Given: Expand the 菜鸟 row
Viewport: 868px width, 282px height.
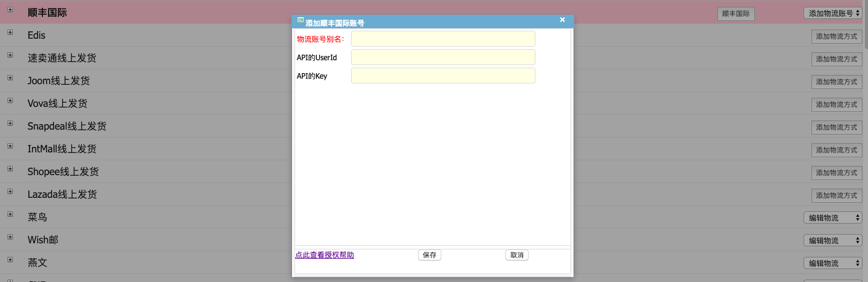Looking at the screenshot, I should pyautogui.click(x=10, y=214).
